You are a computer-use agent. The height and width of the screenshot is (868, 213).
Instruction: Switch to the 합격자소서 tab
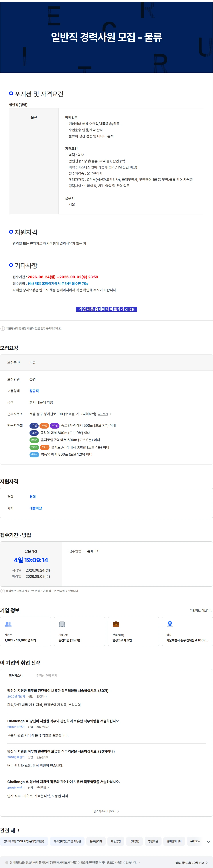(x=16, y=676)
